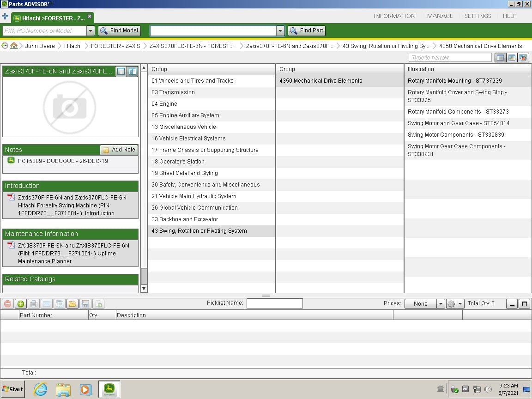Viewport: 532px width, 399px height.
Task: Click the home icon in breadcrumb bar
Action: pos(14,46)
